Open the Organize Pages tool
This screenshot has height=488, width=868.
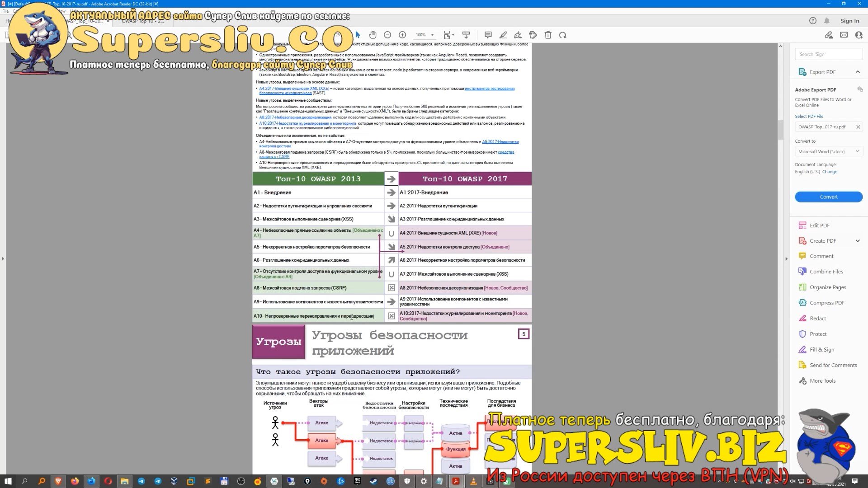[x=828, y=287]
